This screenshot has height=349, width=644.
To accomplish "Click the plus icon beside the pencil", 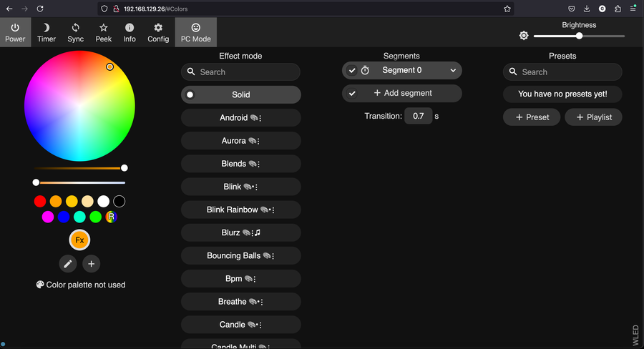I will click(x=92, y=264).
